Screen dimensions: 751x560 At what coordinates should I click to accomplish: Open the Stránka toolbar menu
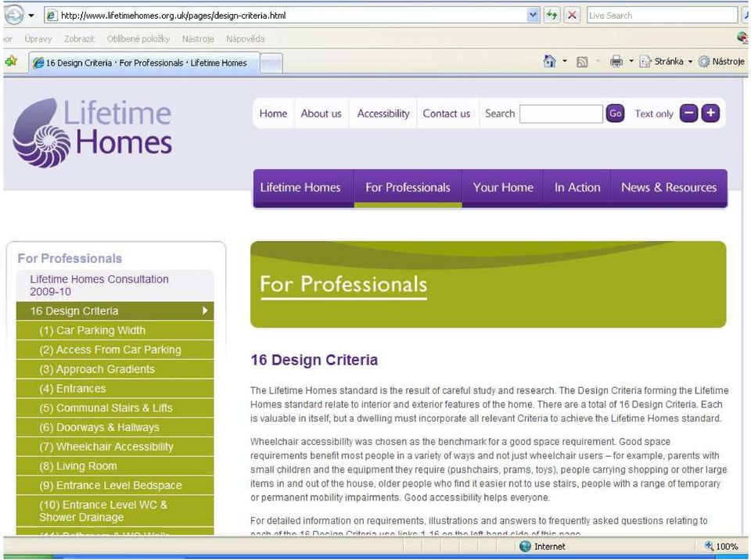[667, 61]
